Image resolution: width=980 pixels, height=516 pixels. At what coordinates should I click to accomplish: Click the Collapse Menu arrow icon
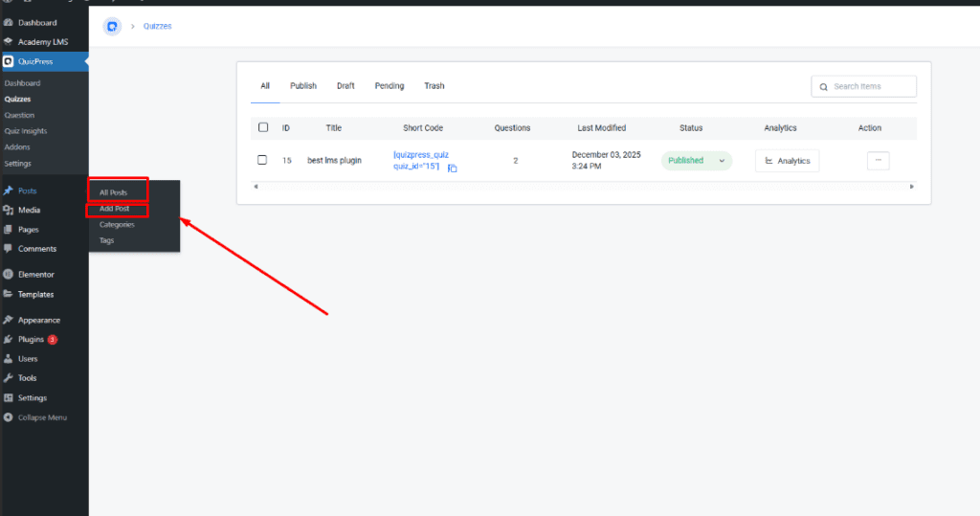point(8,417)
